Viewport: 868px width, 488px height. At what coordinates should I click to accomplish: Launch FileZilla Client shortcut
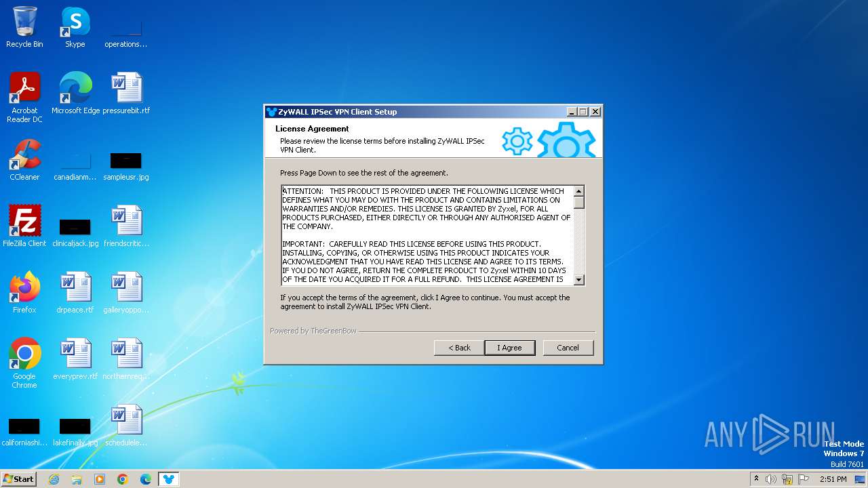[24, 226]
